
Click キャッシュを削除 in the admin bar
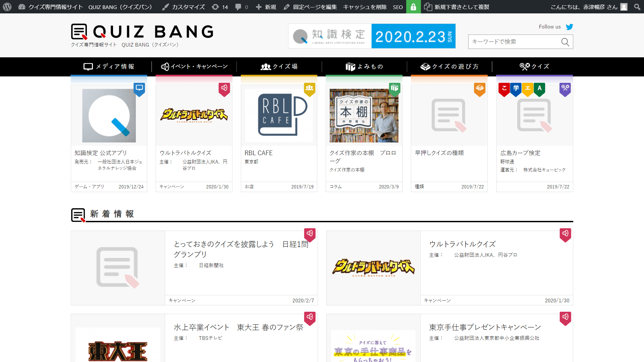(x=365, y=7)
